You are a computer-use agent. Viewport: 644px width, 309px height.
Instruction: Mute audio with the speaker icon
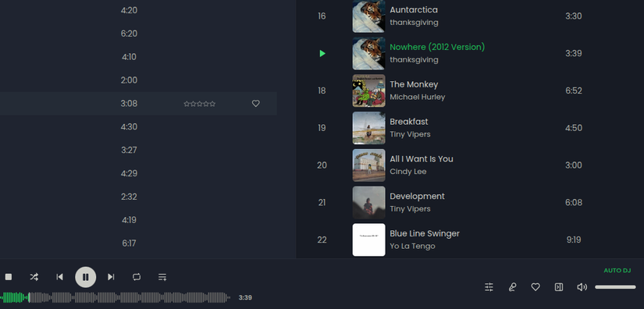tap(582, 287)
